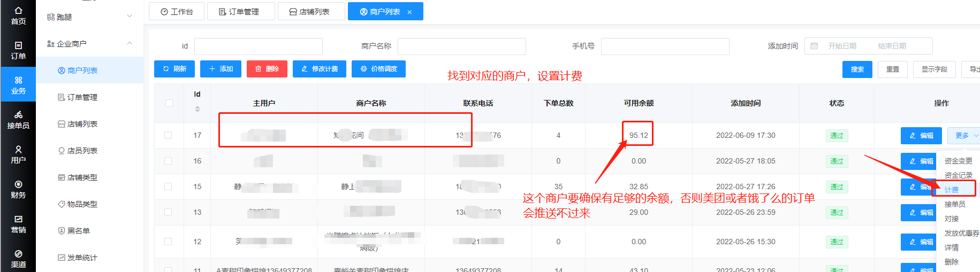Open 黑名单 in the submenu
The image size is (980, 272).
[89, 231]
